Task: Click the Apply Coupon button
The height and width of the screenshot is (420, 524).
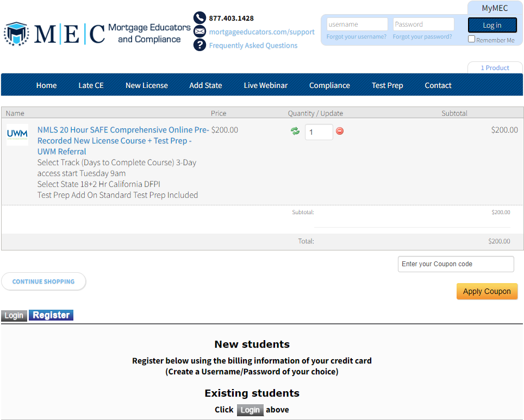Action: [x=487, y=291]
